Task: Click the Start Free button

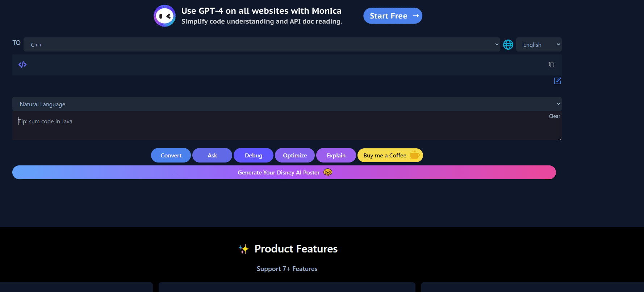Action: 393,16
